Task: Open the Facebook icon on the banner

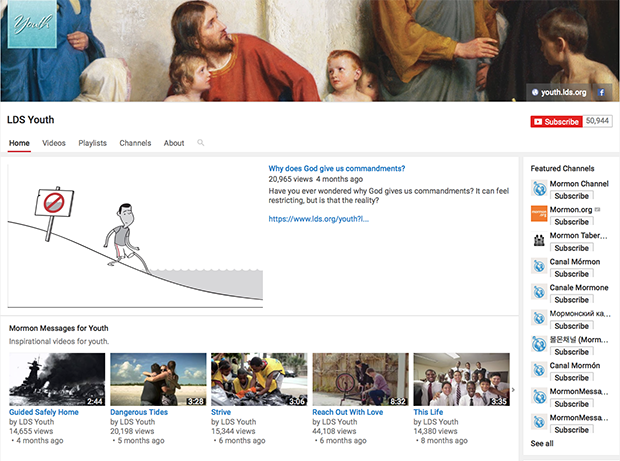Action: [601, 93]
